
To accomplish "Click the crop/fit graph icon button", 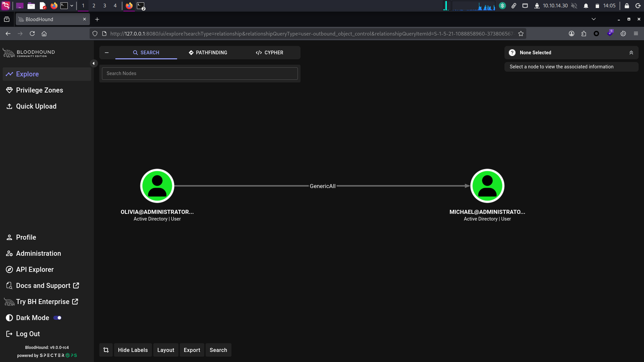I will click(x=106, y=350).
